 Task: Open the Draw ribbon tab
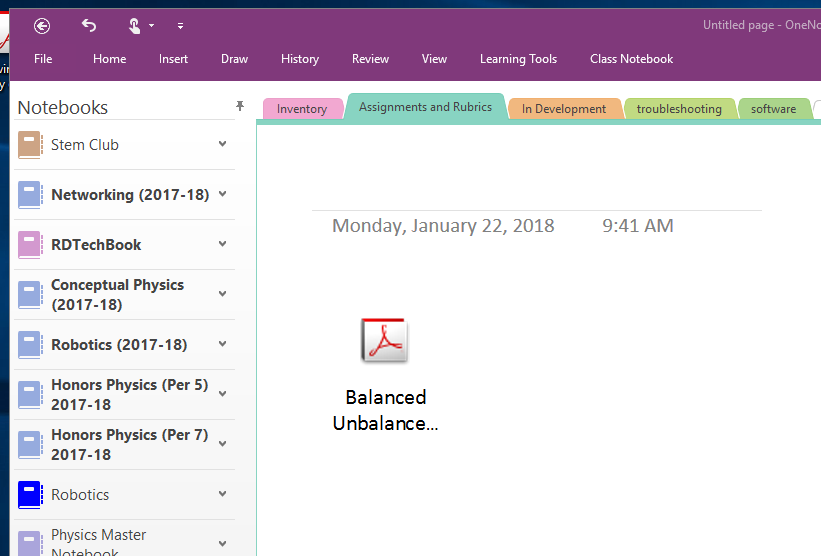tap(234, 59)
